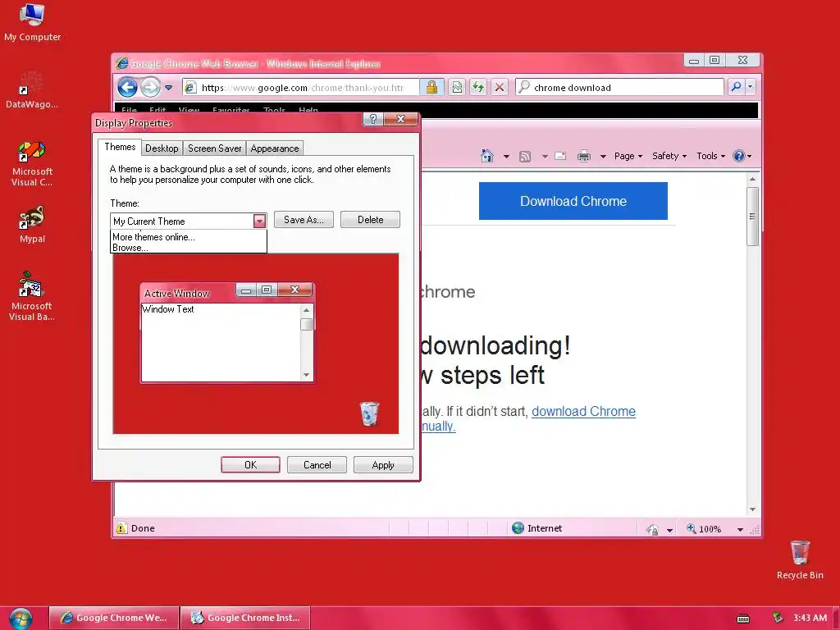The height and width of the screenshot is (630, 840).
Task: Click Cancel in Display Properties
Action: point(317,464)
